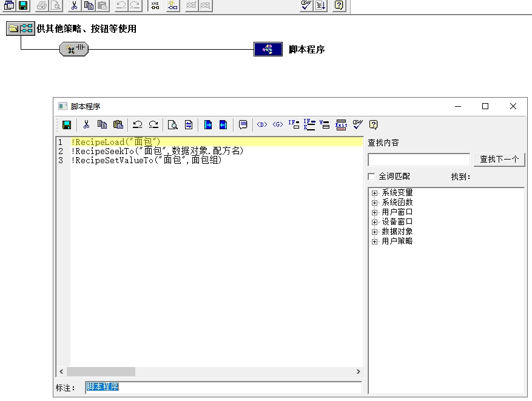The width and height of the screenshot is (532, 401).
Task: Click the new strategy row icon in main toolbar
Action: point(173,5)
